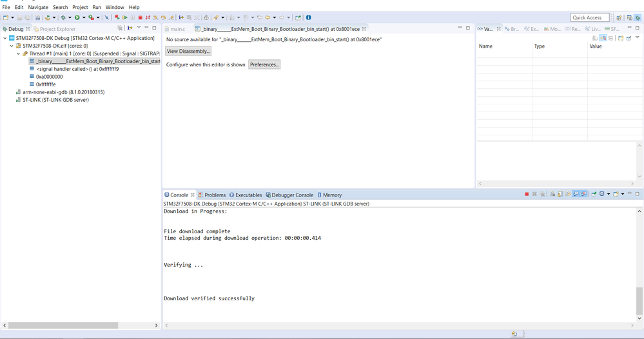Select the Debug perspective icon
The width and height of the screenshot is (644, 339).
click(x=638, y=17)
